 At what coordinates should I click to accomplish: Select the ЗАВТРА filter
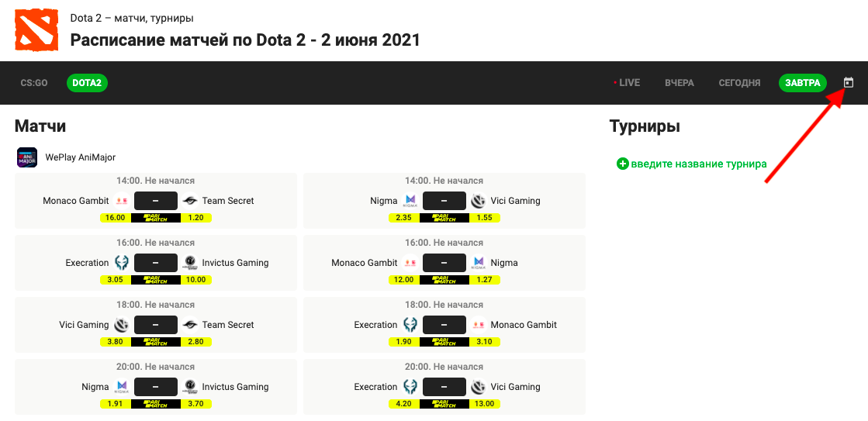pos(803,83)
